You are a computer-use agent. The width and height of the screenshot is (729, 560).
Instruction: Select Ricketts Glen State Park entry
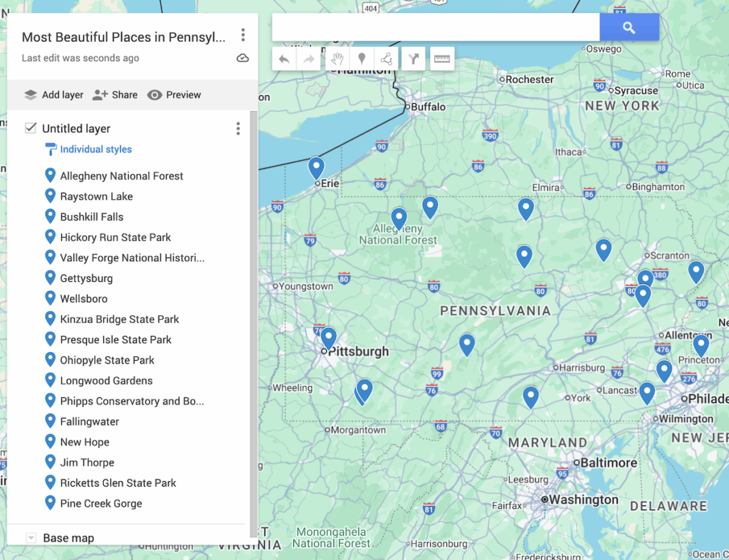click(118, 483)
